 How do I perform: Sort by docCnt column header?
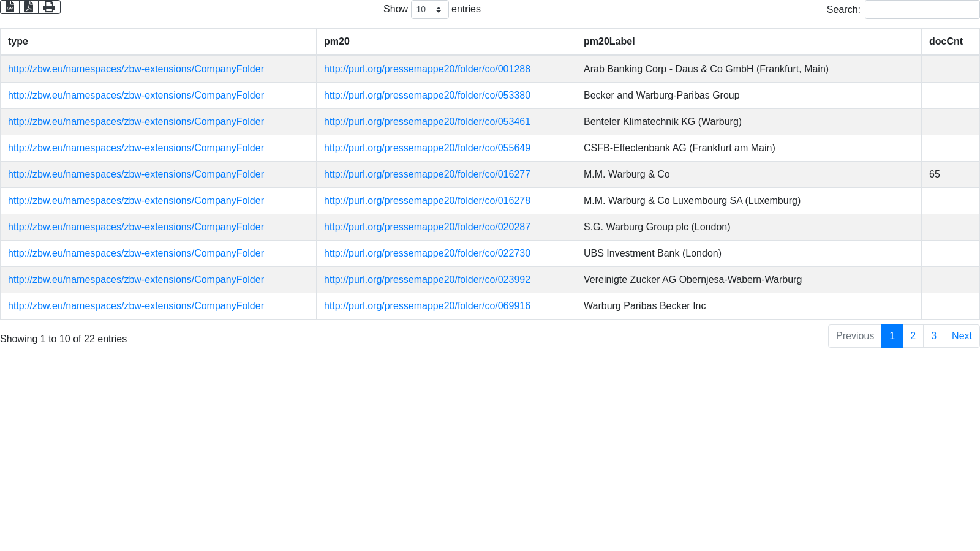(946, 42)
